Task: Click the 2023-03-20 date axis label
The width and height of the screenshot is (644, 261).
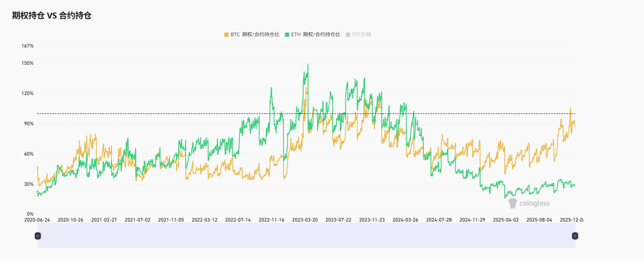Action: click(305, 220)
